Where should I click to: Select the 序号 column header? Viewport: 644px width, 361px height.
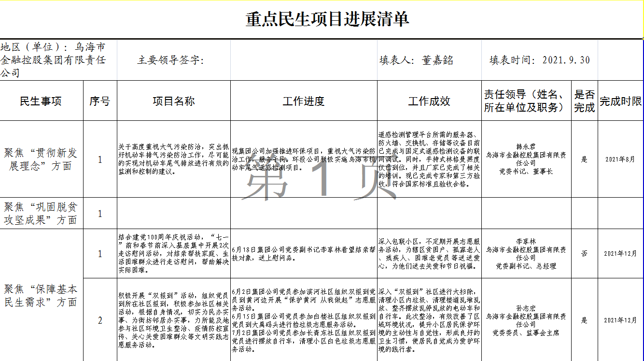point(100,101)
